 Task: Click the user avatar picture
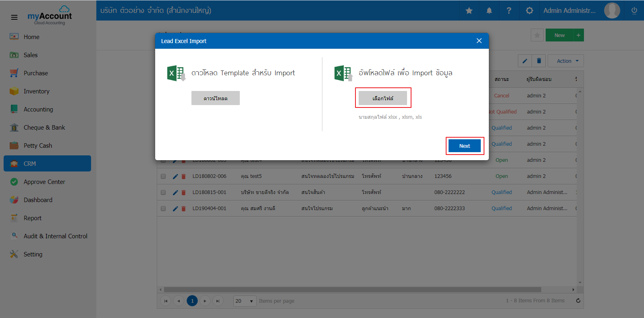612,10
